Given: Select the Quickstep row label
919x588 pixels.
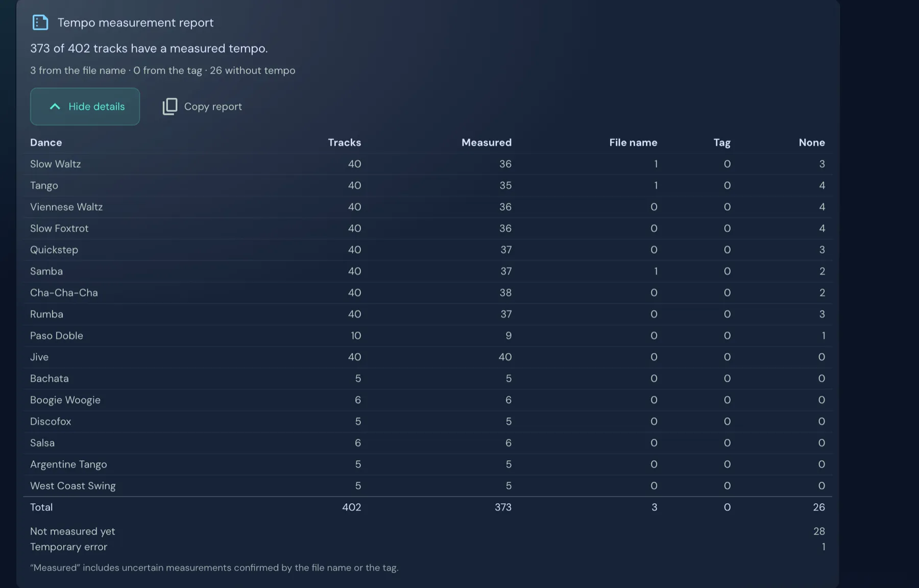Looking at the screenshot, I should coord(54,250).
